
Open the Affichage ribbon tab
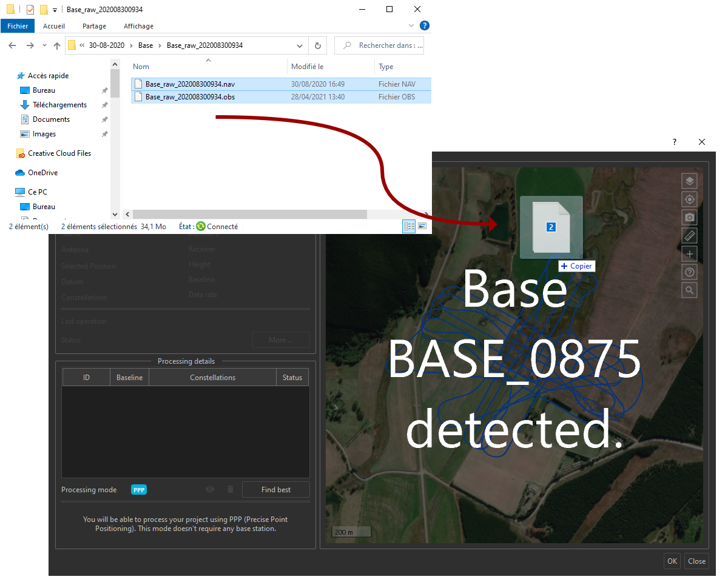138,26
